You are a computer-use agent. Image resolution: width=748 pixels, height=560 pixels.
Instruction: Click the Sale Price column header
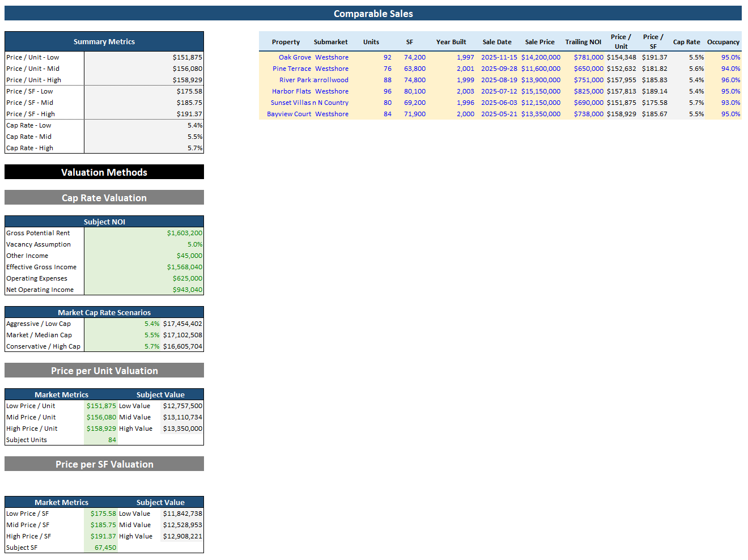tap(539, 41)
